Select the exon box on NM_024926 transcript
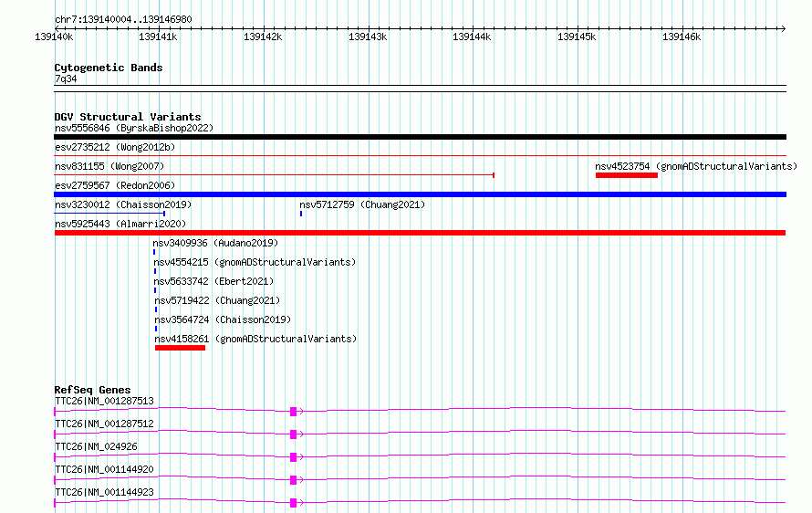The image size is (812, 513). [x=293, y=457]
